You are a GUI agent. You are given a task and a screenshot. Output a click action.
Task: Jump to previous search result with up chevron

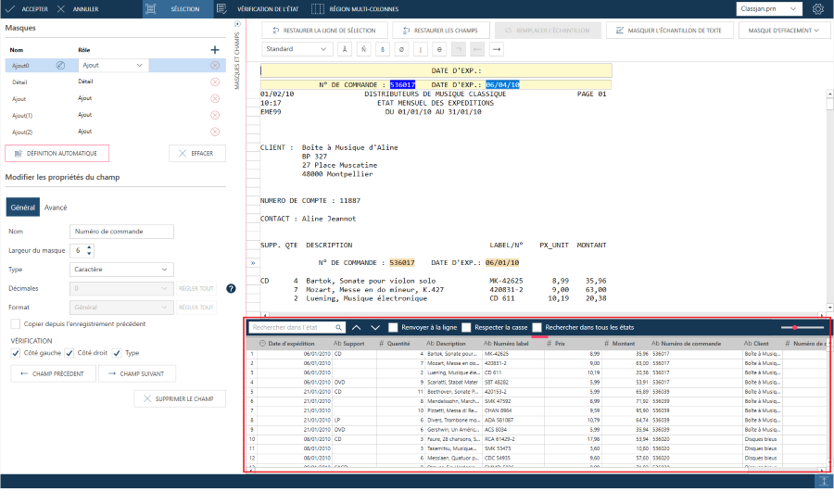357,327
